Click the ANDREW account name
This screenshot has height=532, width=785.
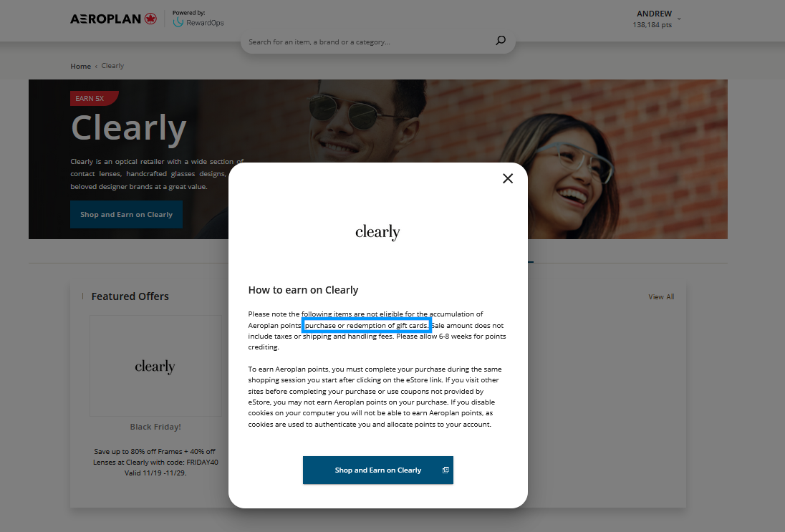[x=654, y=14]
